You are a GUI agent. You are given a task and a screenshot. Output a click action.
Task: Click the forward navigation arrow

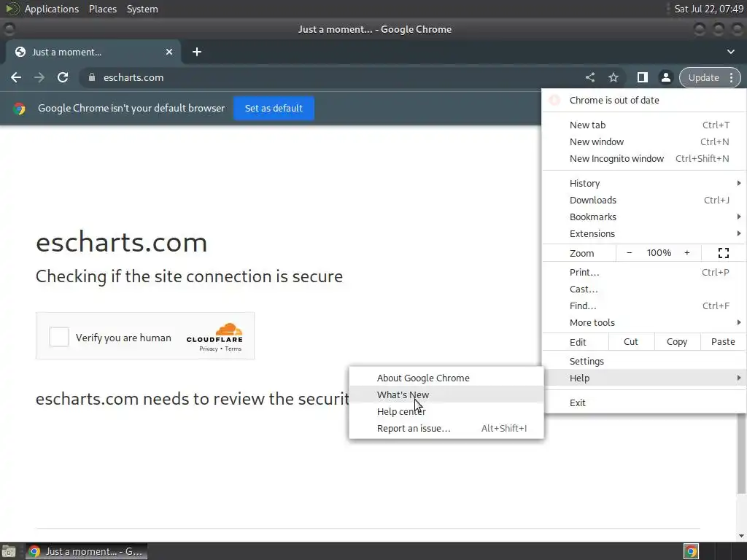(39, 77)
